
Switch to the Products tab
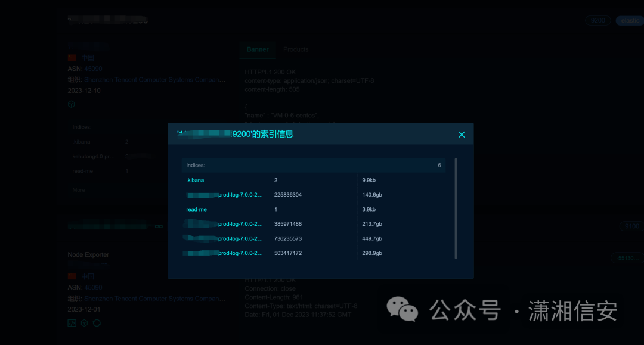296,49
